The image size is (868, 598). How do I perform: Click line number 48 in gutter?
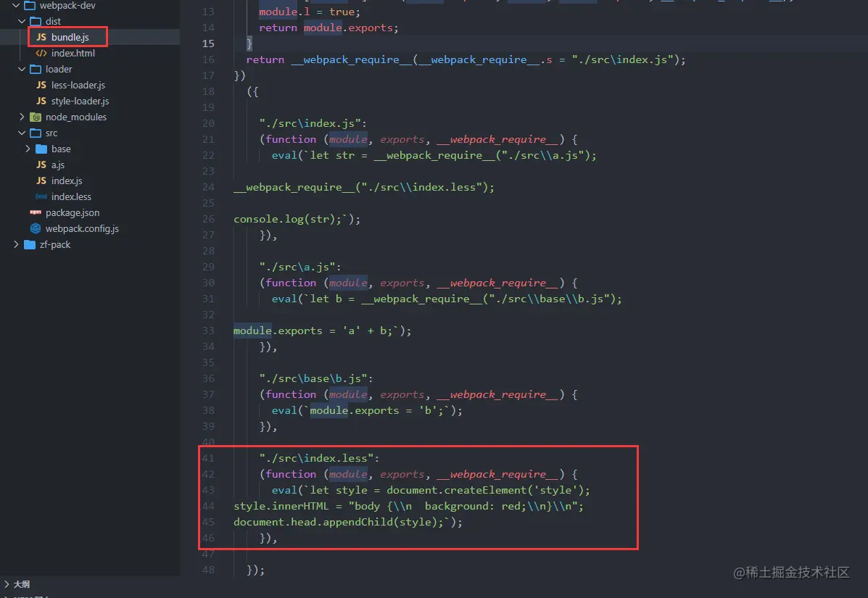[x=208, y=570]
